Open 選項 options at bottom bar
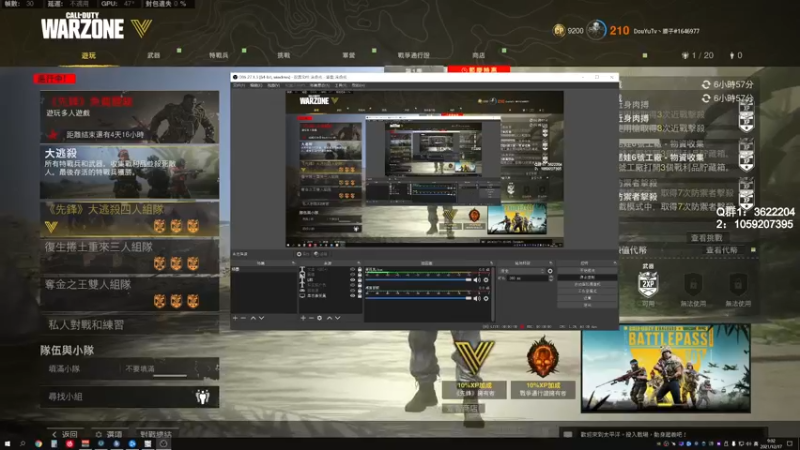This screenshot has width=800, height=450. [109, 434]
